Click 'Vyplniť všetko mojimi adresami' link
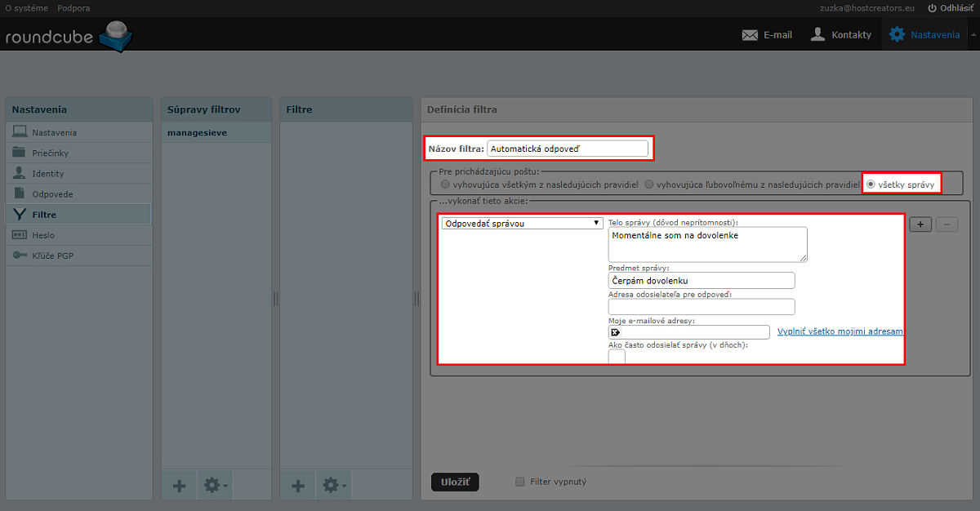 pyautogui.click(x=840, y=331)
